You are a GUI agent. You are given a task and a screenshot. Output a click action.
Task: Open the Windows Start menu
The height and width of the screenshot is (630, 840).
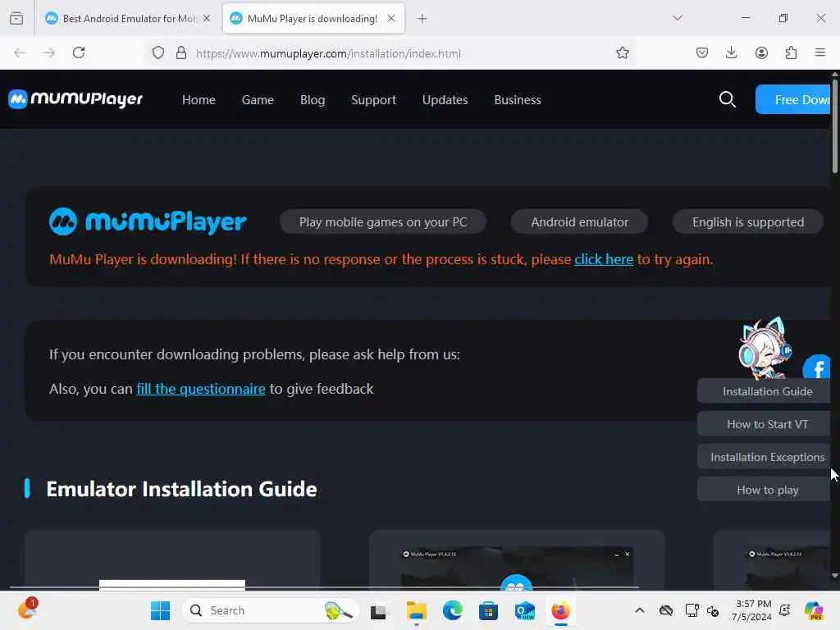(160, 610)
